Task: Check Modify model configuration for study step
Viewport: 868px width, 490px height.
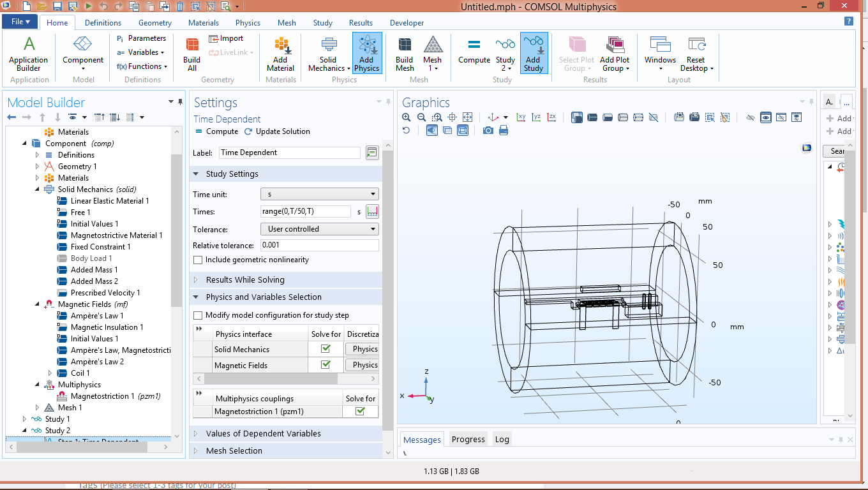Action: point(198,316)
